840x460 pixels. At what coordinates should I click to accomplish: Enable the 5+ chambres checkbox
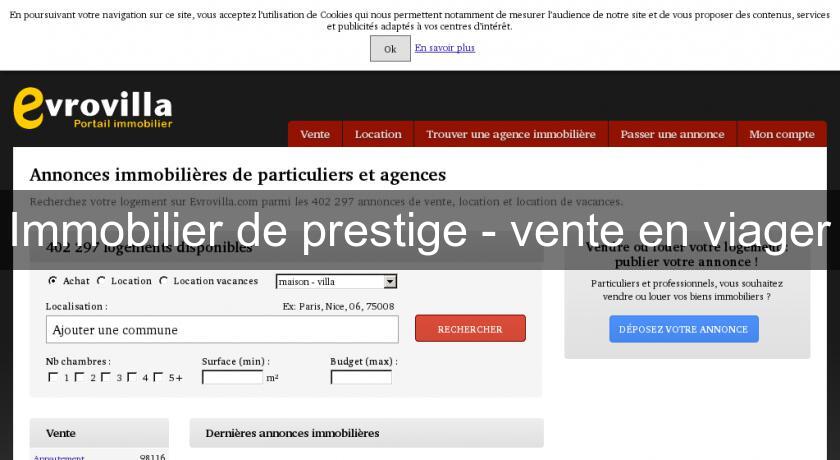157,378
